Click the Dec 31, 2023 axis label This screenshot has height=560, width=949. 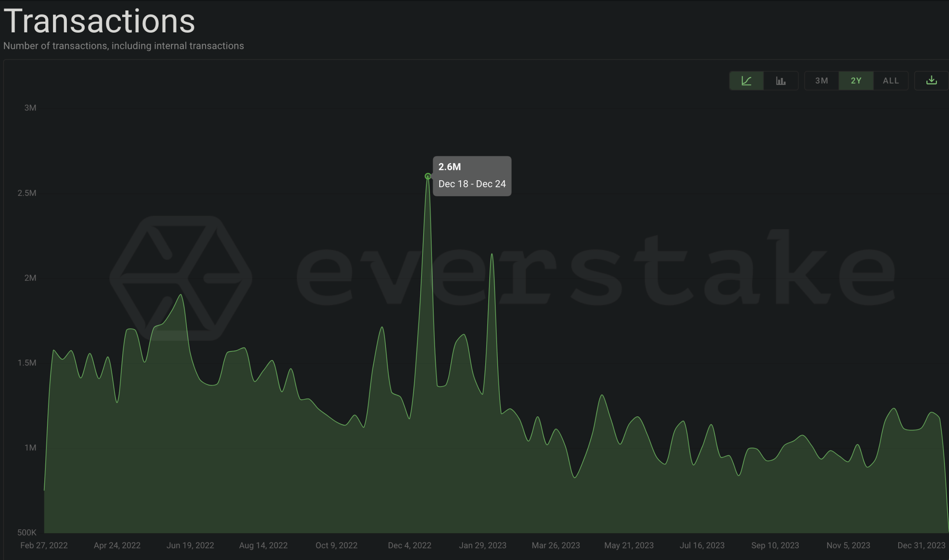tap(922, 545)
